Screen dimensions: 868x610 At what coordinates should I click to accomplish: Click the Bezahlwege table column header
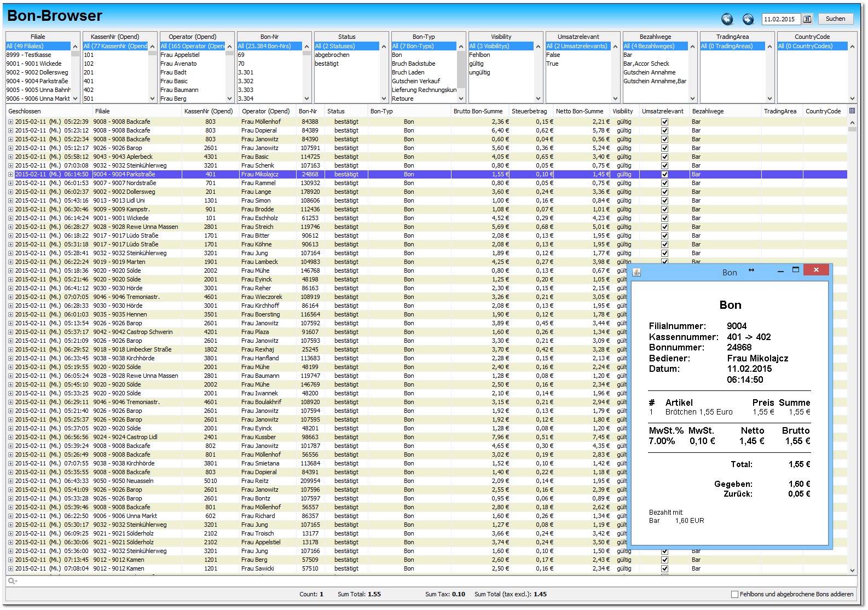(724, 111)
